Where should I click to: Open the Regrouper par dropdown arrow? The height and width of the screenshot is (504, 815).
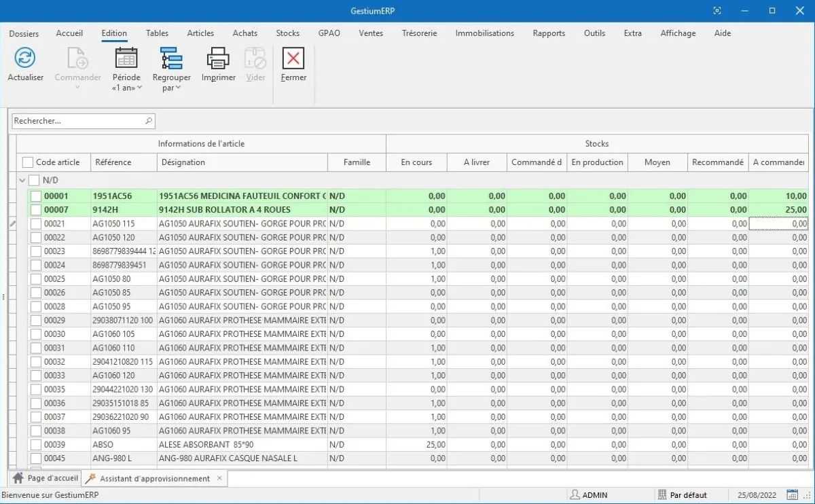[178, 88]
